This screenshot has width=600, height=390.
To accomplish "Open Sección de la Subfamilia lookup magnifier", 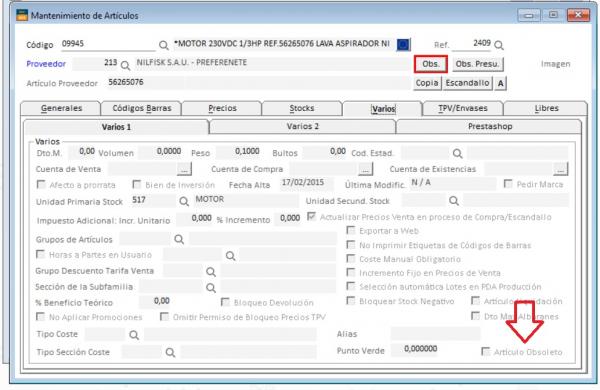I will point(211,287).
